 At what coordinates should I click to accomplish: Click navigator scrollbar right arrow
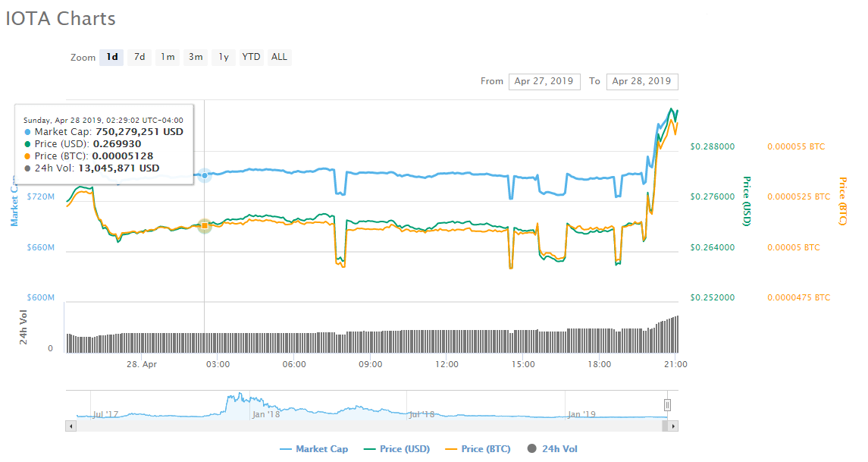coord(674,426)
